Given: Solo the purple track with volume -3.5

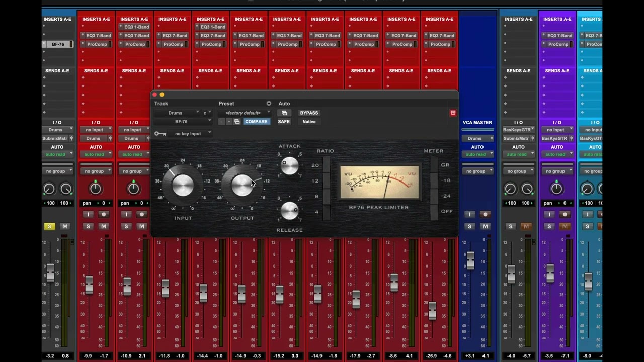Looking at the screenshot, I should (x=549, y=226).
